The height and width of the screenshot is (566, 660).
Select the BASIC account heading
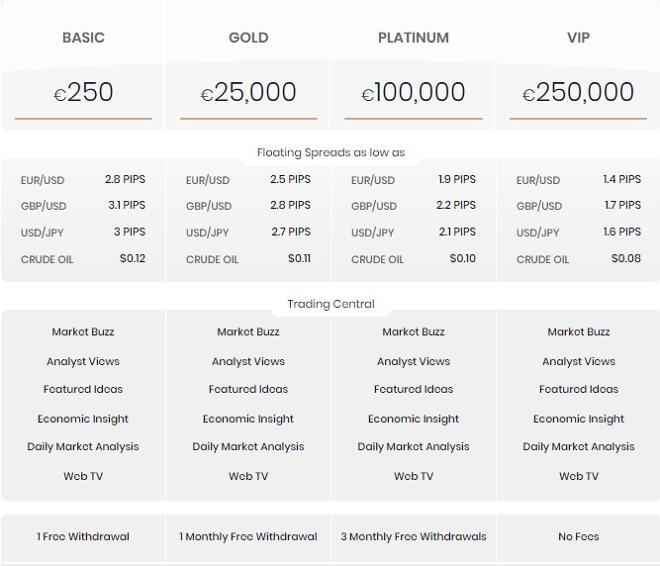point(83,38)
